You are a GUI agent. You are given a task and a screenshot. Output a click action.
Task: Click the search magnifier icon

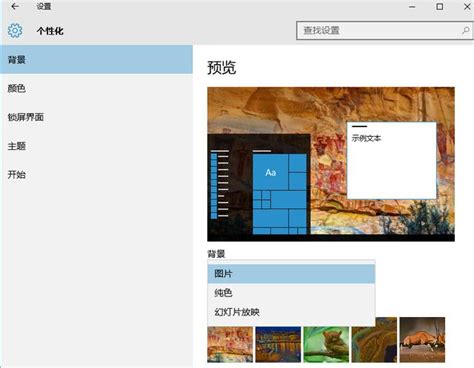pos(466,30)
